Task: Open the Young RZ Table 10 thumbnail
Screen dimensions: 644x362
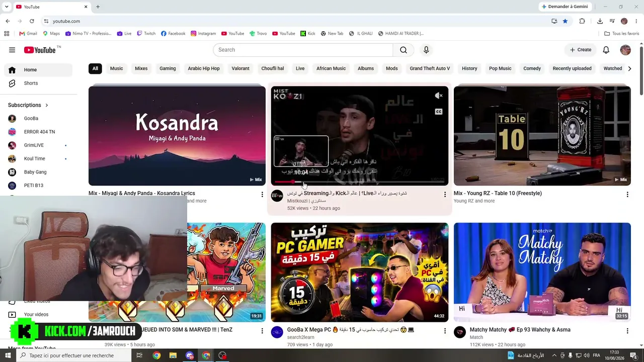Action: pyautogui.click(x=542, y=136)
